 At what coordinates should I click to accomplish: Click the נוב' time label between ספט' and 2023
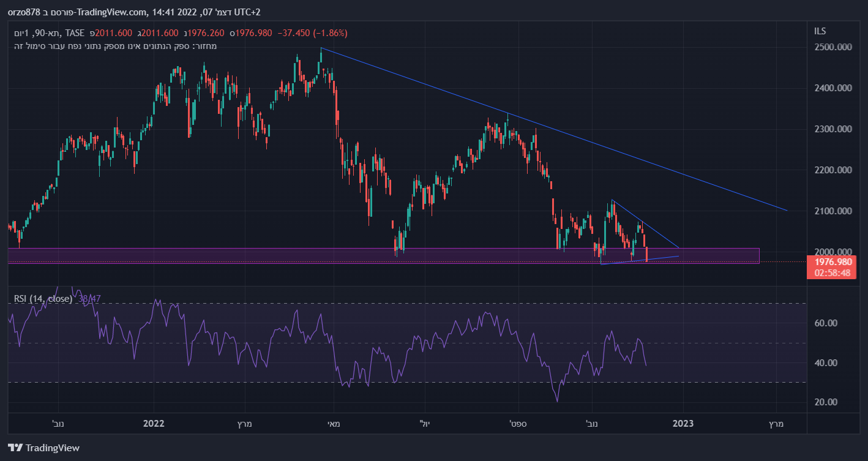coord(593,423)
